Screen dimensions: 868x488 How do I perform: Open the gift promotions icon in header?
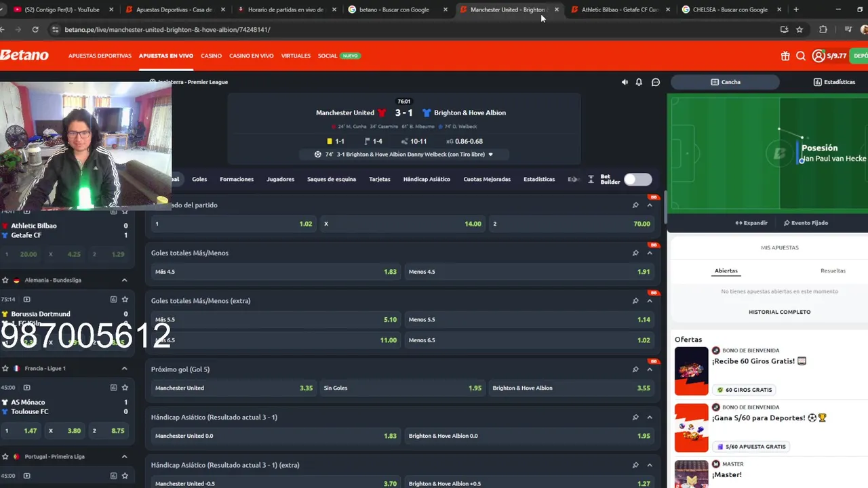785,56
